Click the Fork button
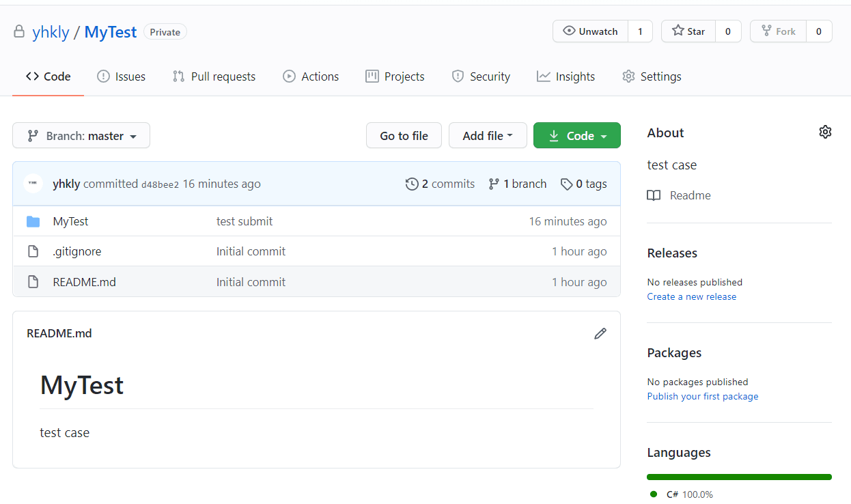 click(779, 31)
